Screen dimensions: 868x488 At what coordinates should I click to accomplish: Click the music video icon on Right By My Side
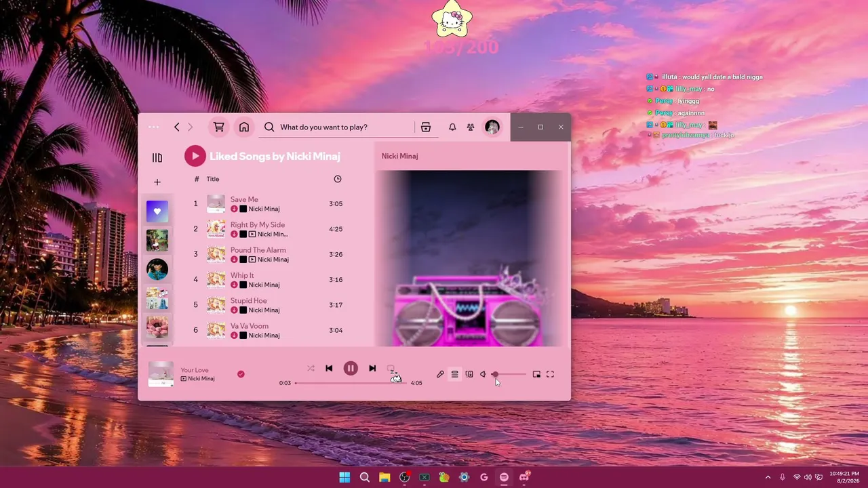point(252,235)
